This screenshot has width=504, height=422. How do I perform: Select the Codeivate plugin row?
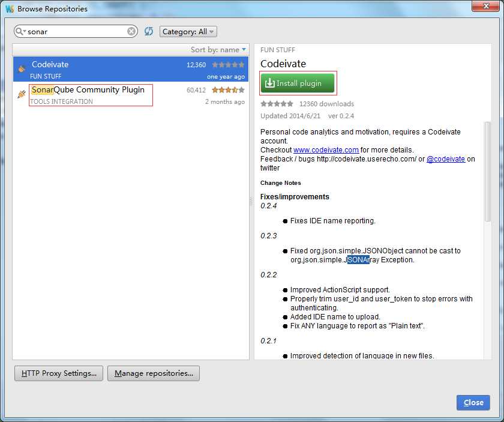131,69
